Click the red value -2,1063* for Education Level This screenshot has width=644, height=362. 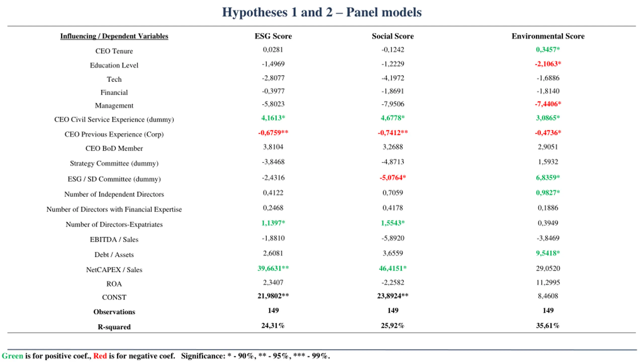pyautogui.click(x=548, y=64)
